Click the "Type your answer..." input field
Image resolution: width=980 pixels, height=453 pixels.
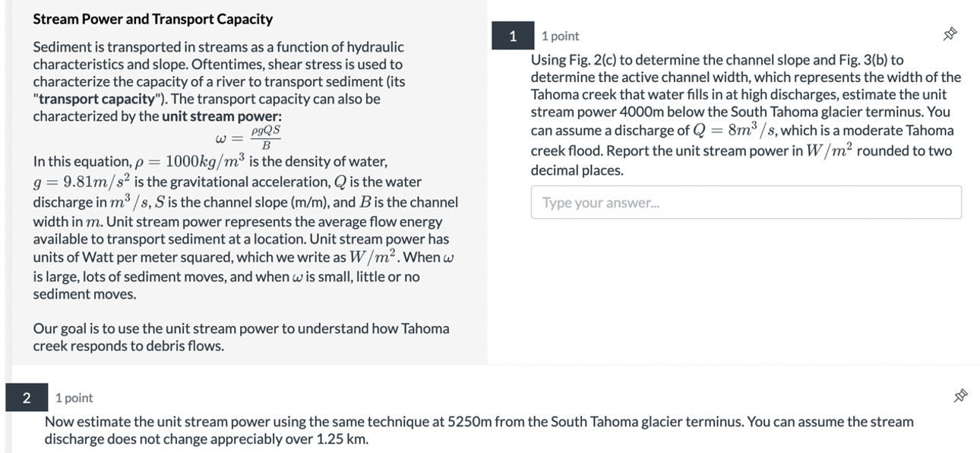[x=746, y=202]
